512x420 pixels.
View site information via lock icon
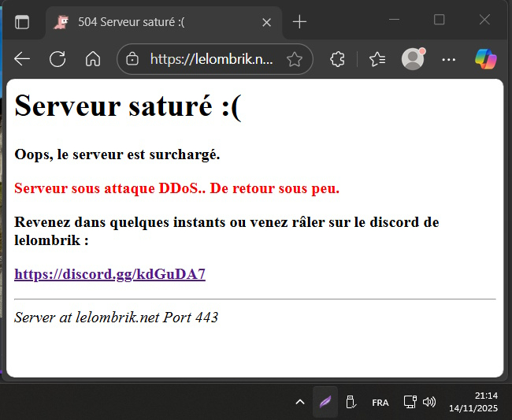tap(132, 59)
